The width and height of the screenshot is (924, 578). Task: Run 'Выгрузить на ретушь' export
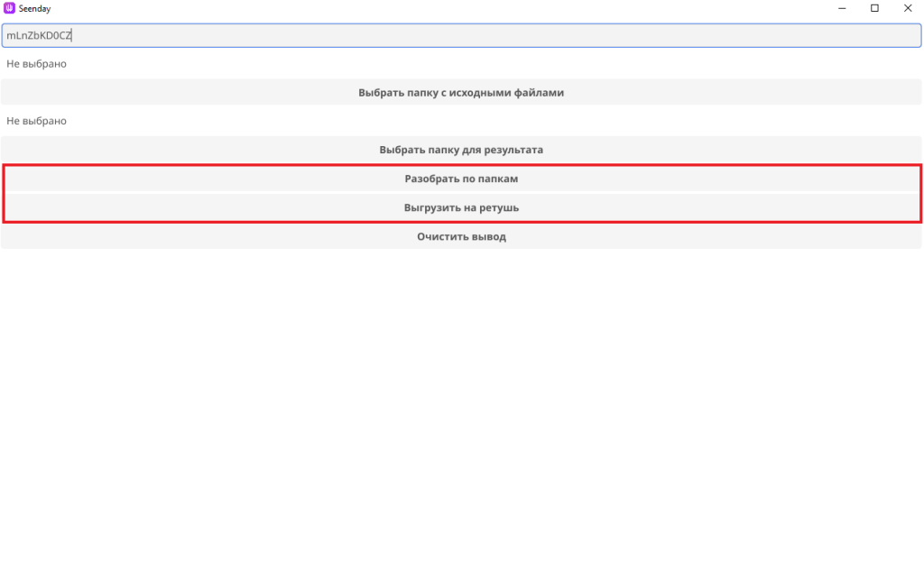click(x=461, y=207)
